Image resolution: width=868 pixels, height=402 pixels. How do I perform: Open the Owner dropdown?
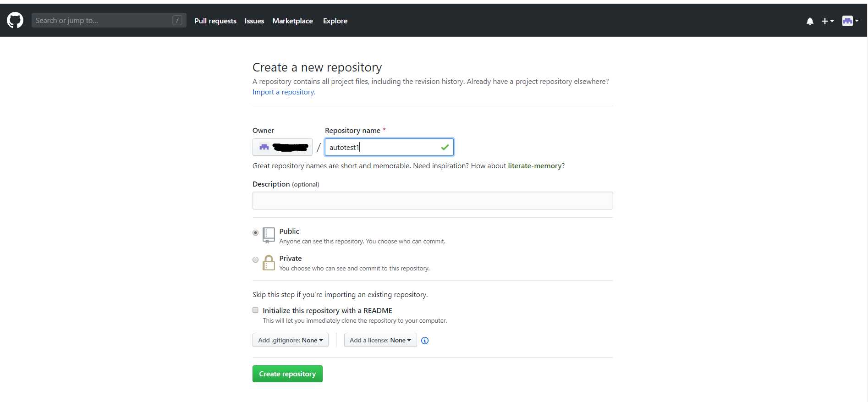click(282, 147)
